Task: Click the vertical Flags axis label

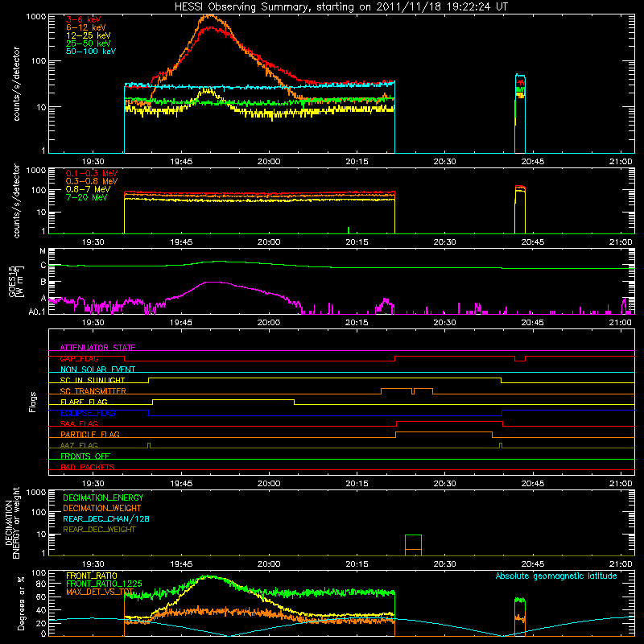Action: coord(33,402)
